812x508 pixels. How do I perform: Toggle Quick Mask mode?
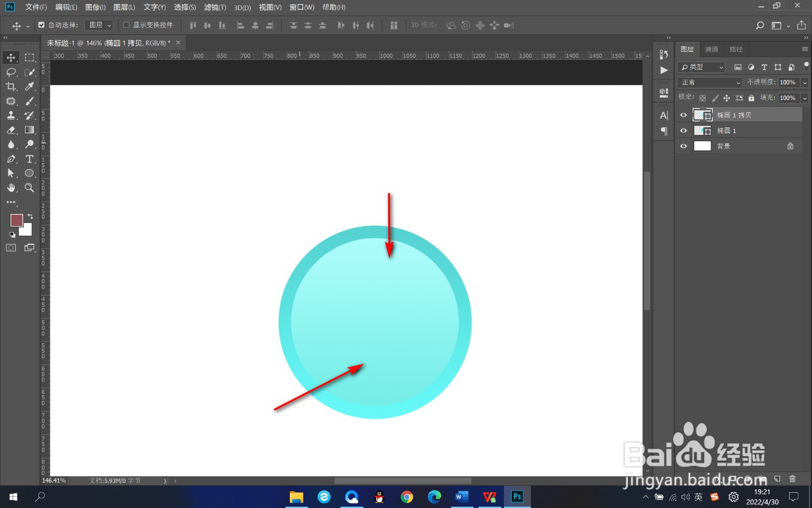11,248
